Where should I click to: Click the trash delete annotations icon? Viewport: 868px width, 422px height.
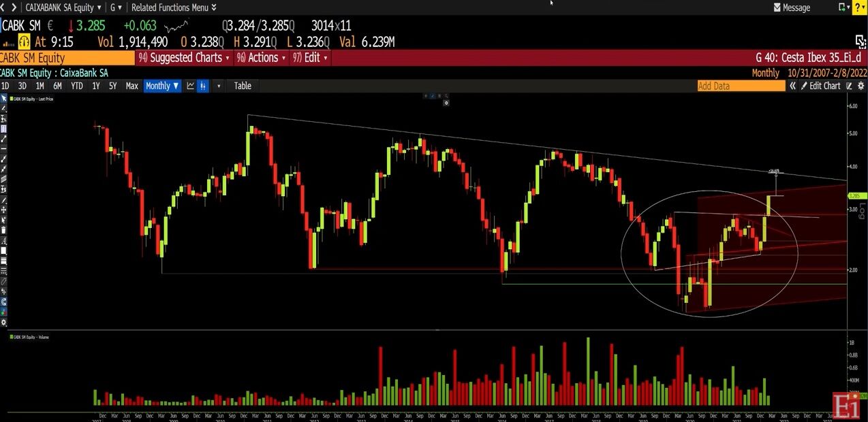(x=3, y=230)
